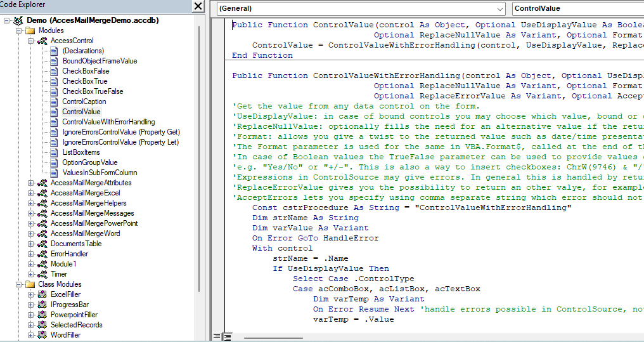Viewport: 644px width, 342px height.
Task: Click the ControlCaption procedure icon
Action: coord(55,102)
